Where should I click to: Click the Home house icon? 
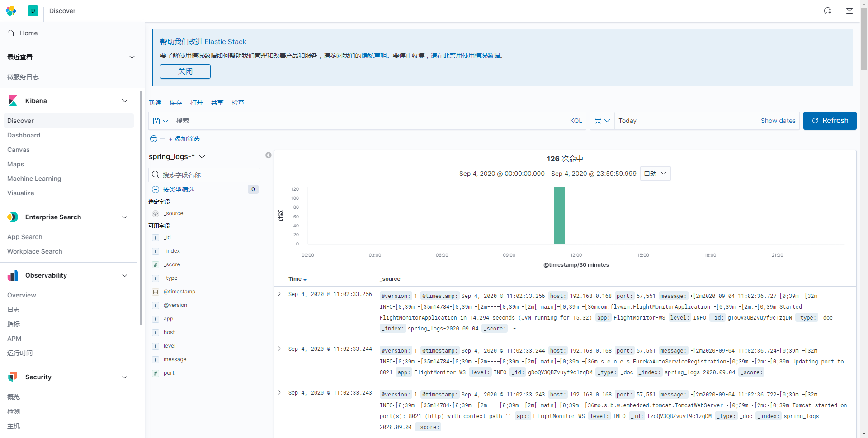(11, 33)
